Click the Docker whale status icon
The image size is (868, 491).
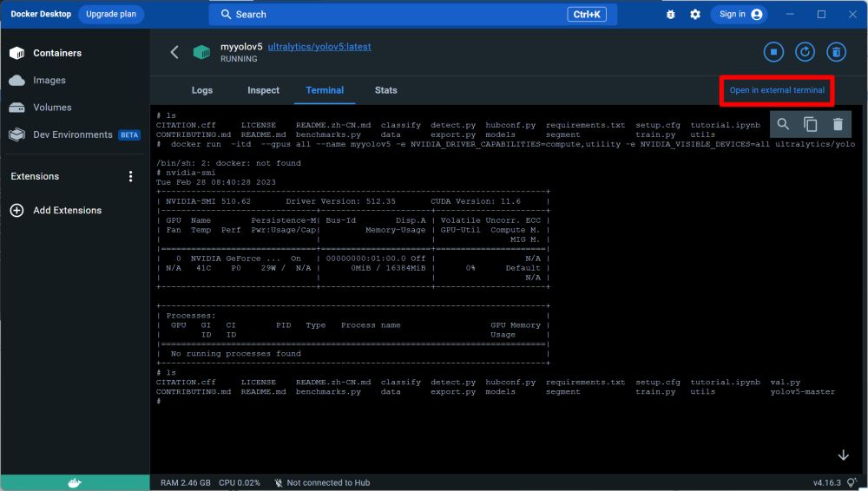point(75,482)
